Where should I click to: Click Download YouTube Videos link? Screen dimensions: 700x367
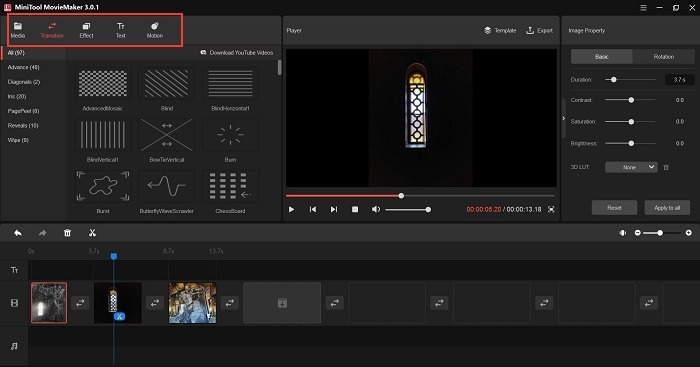pos(237,53)
